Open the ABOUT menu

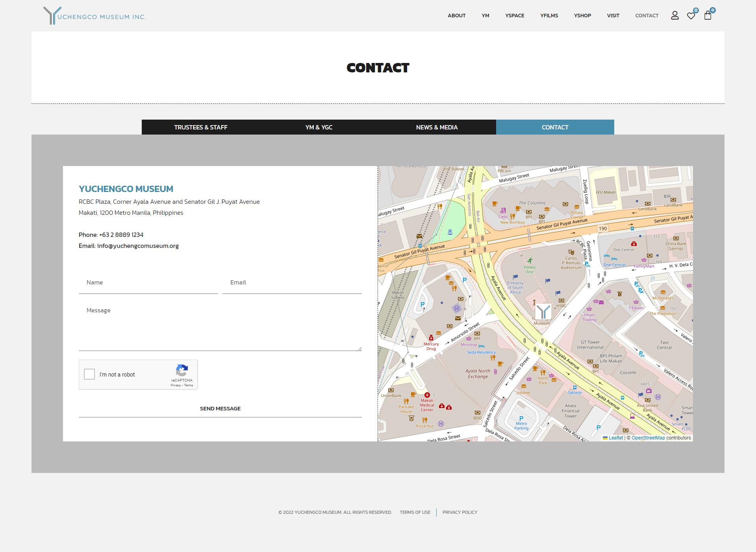[457, 16]
